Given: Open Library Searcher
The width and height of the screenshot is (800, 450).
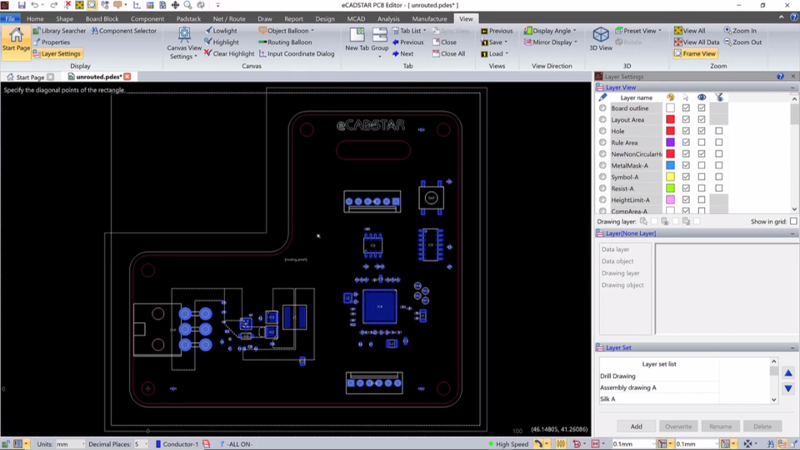Looking at the screenshot, I should 59,31.
